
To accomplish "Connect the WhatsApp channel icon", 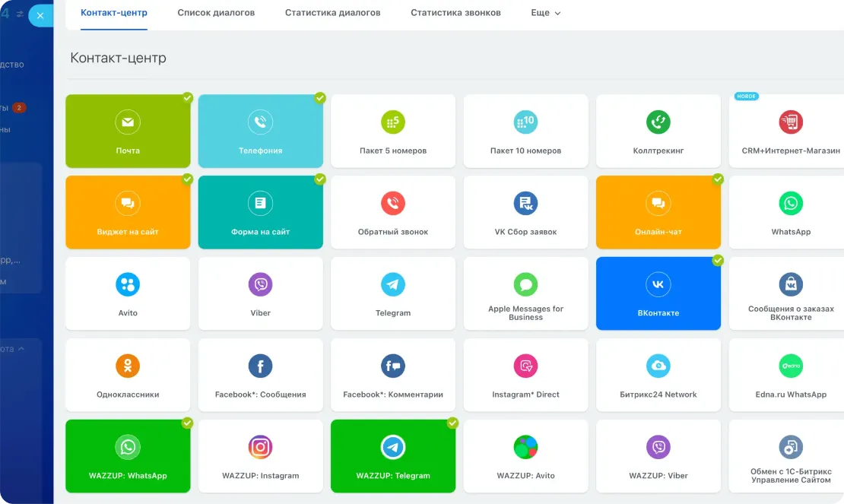I will [x=791, y=203].
